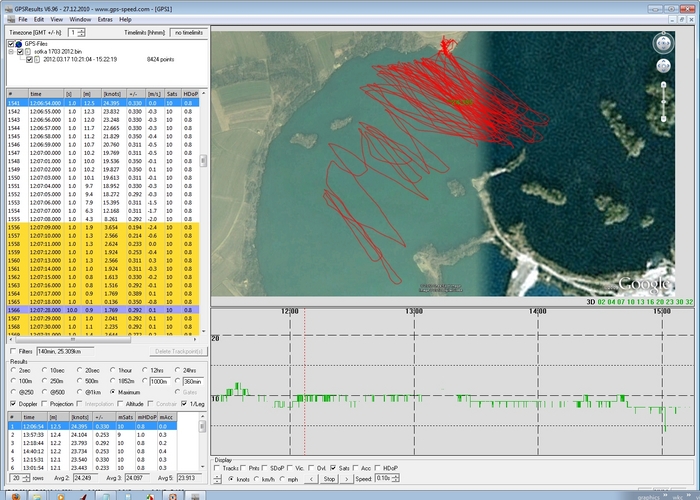Sort results by the mSats column header

point(125,417)
